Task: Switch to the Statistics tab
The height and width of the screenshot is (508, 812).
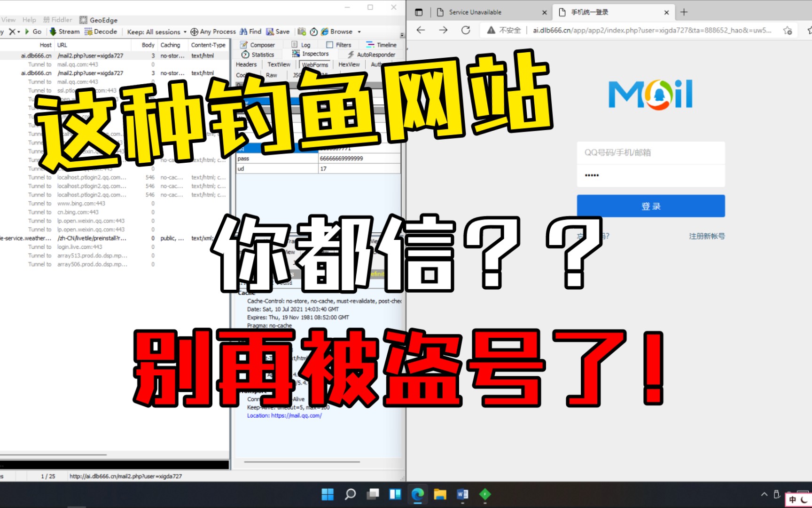Action: pyautogui.click(x=258, y=55)
